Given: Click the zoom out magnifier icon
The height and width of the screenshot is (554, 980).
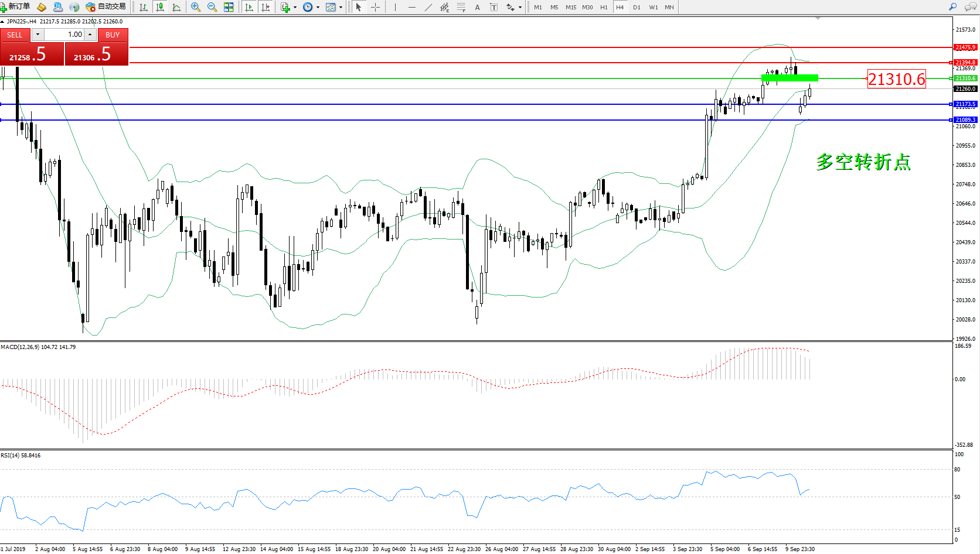Looking at the screenshot, I should pos(212,7).
